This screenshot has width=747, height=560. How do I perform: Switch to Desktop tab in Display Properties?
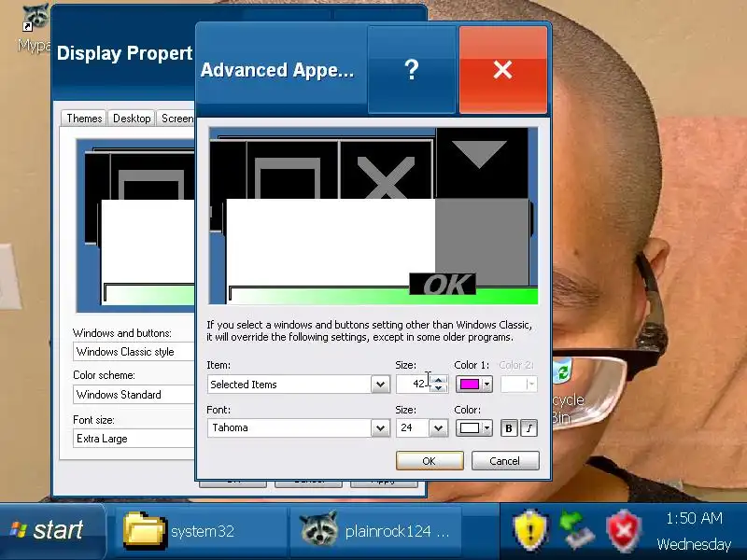pos(132,119)
